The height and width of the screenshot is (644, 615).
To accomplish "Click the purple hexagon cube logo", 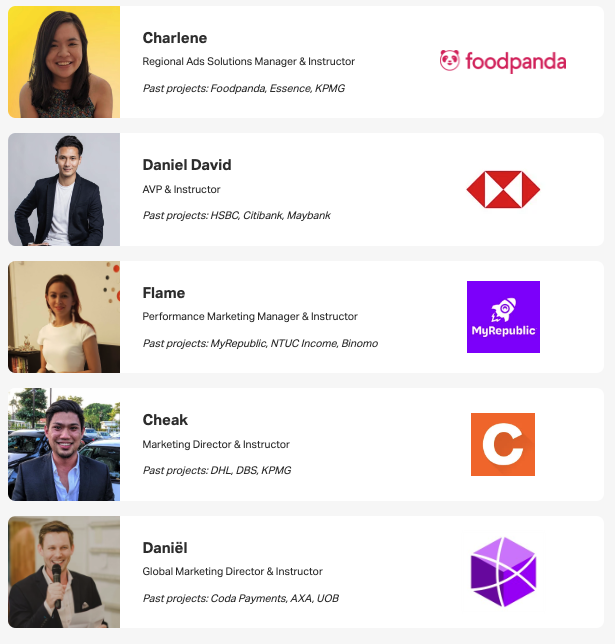I will pos(503,572).
